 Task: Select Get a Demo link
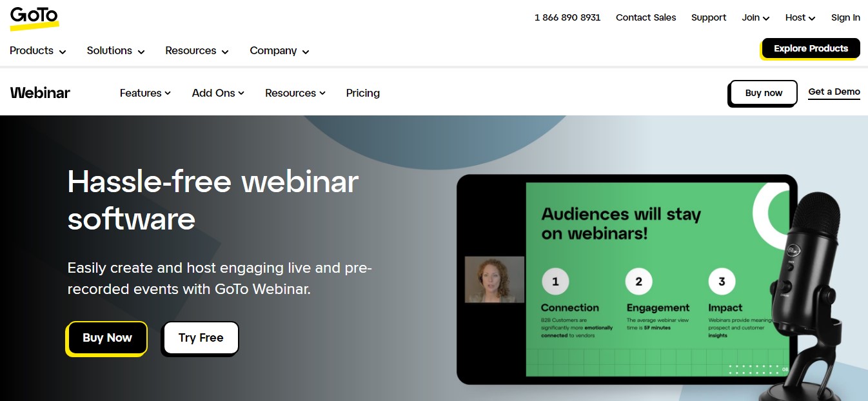tap(834, 92)
